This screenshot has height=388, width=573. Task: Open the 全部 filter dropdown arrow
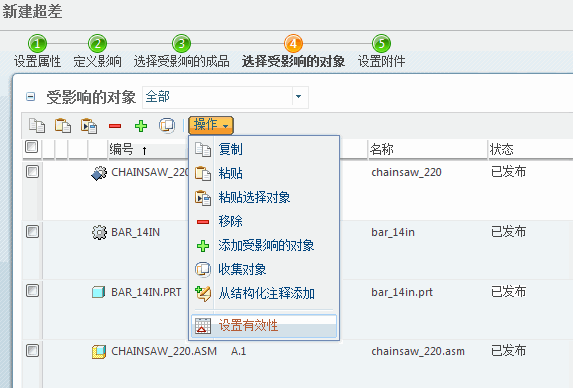click(299, 97)
